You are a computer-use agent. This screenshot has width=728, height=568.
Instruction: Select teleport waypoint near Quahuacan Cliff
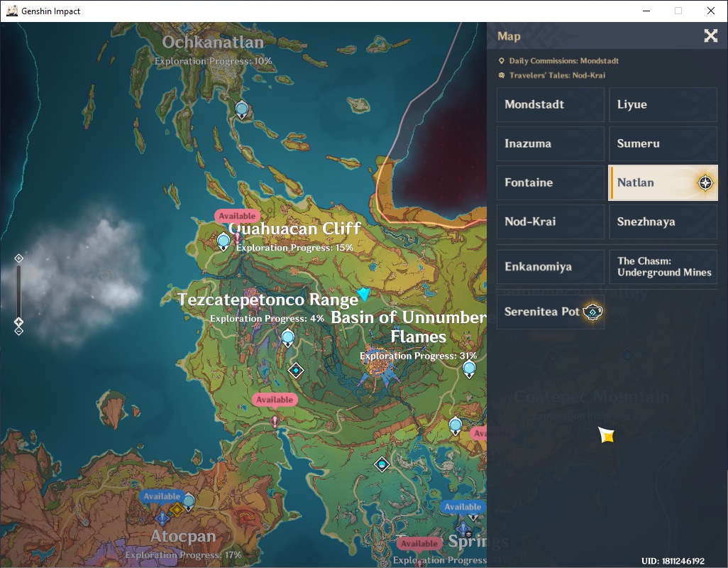[224, 242]
